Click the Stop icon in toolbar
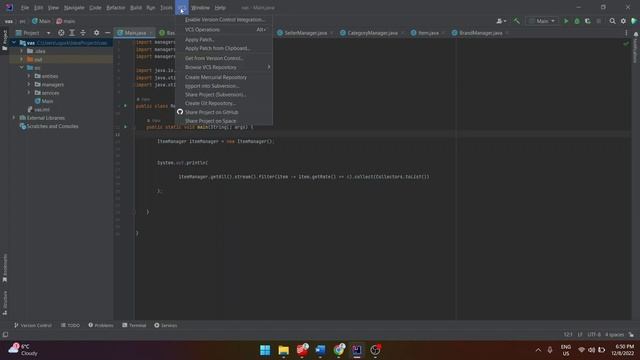 pyautogui.click(x=599, y=21)
